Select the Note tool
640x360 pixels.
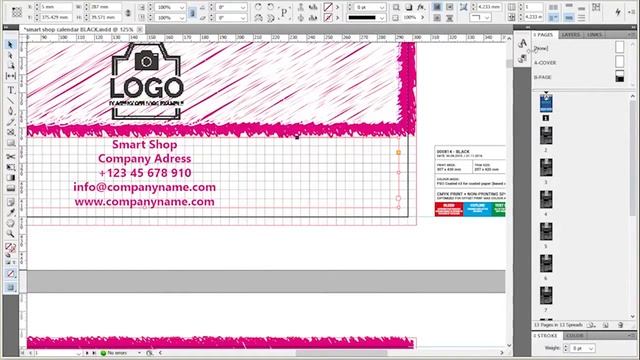[11, 202]
